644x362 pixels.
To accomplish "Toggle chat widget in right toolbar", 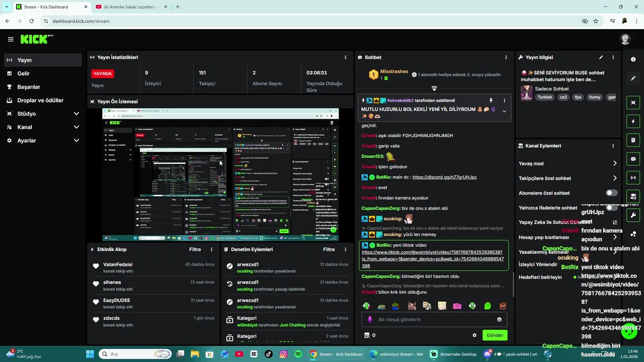I will 633,159.
